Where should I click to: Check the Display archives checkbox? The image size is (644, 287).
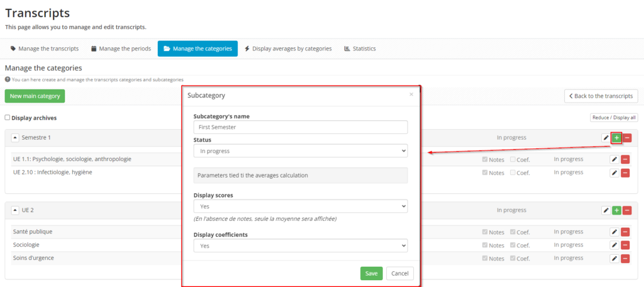(8, 118)
